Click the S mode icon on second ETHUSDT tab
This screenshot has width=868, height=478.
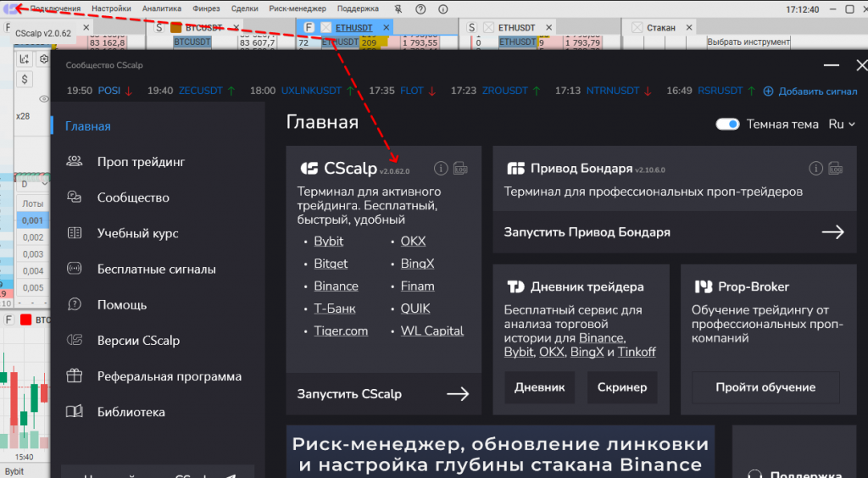(x=471, y=27)
